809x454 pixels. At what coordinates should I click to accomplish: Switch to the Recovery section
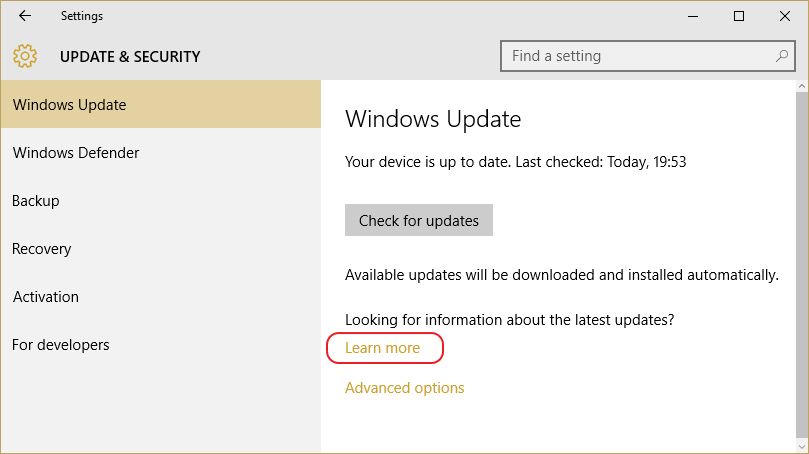(160, 248)
